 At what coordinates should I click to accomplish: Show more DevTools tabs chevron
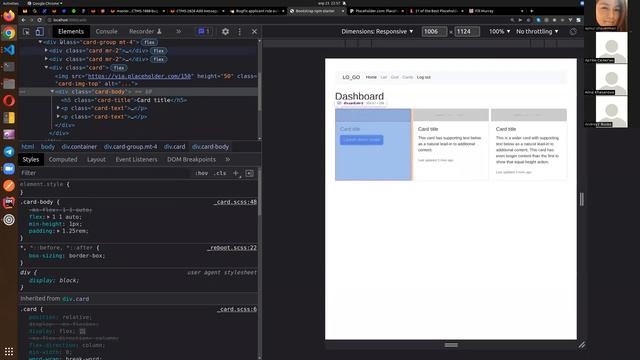point(178,31)
